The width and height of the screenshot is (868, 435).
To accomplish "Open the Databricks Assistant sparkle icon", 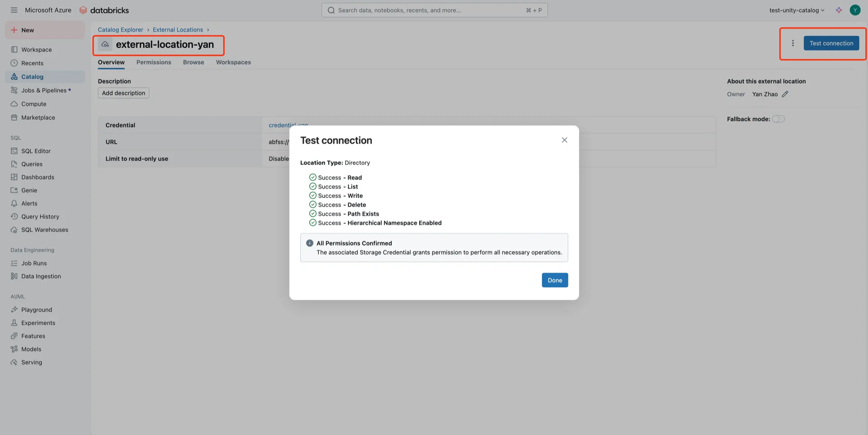I will (x=839, y=10).
